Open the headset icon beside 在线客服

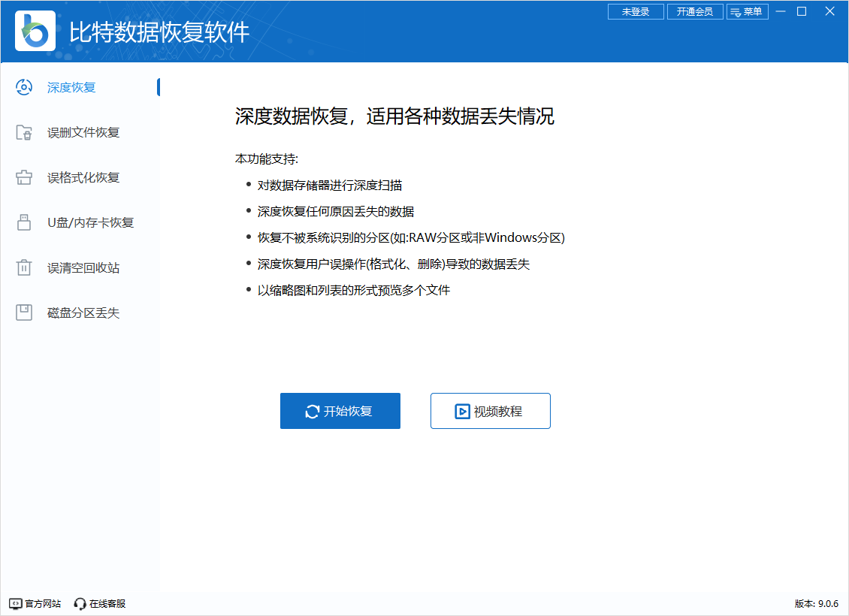79,603
